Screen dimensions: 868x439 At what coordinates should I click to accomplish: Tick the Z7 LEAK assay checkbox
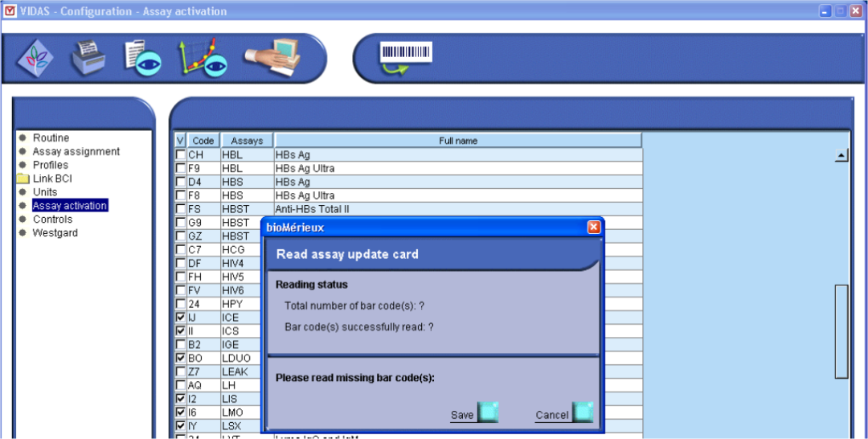pyautogui.click(x=181, y=371)
